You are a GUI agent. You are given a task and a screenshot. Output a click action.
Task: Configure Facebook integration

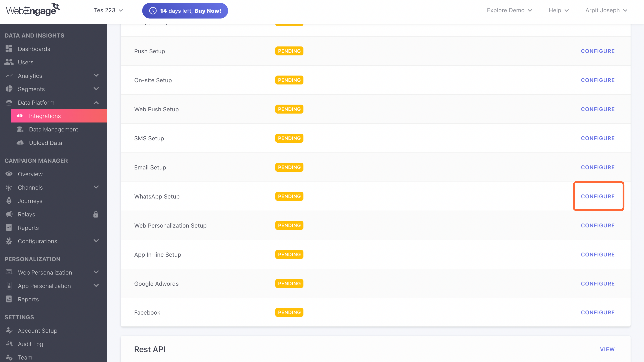tap(597, 312)
